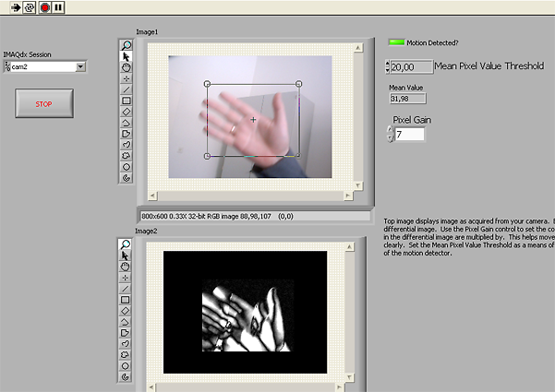The image size is (555, 392).
Task: Select the Rotated Rectangle tool in the Image1 palette
Action: [x=127, y=112]
